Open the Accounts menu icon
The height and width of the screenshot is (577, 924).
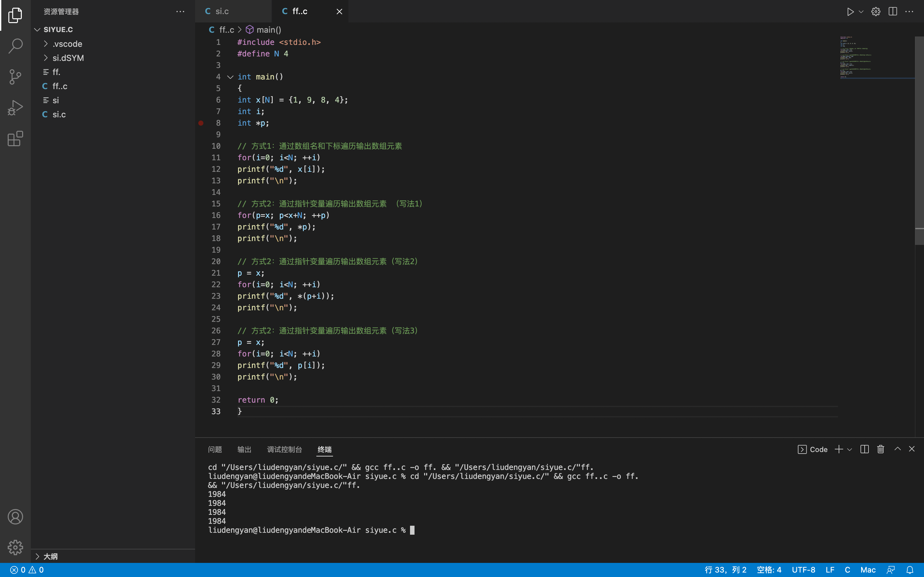coord(15,517)
